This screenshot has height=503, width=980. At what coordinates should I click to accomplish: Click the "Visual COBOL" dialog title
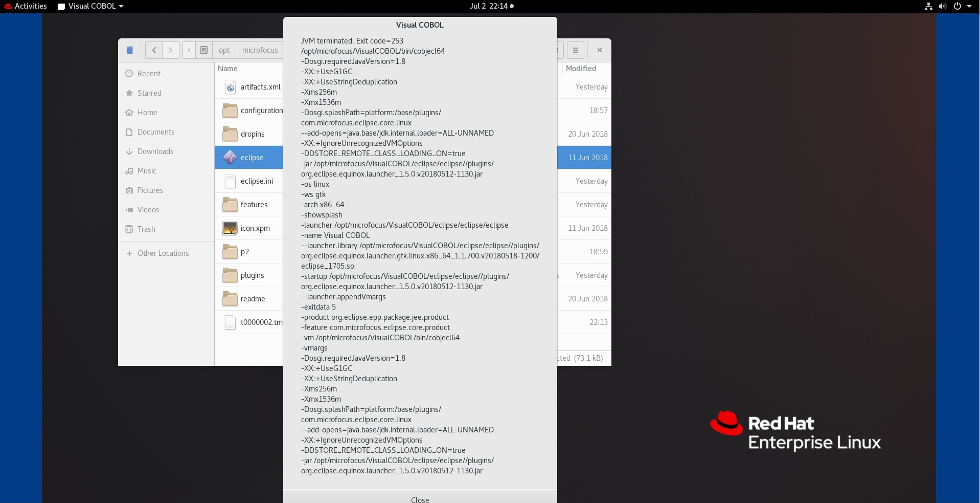(420, 25)
